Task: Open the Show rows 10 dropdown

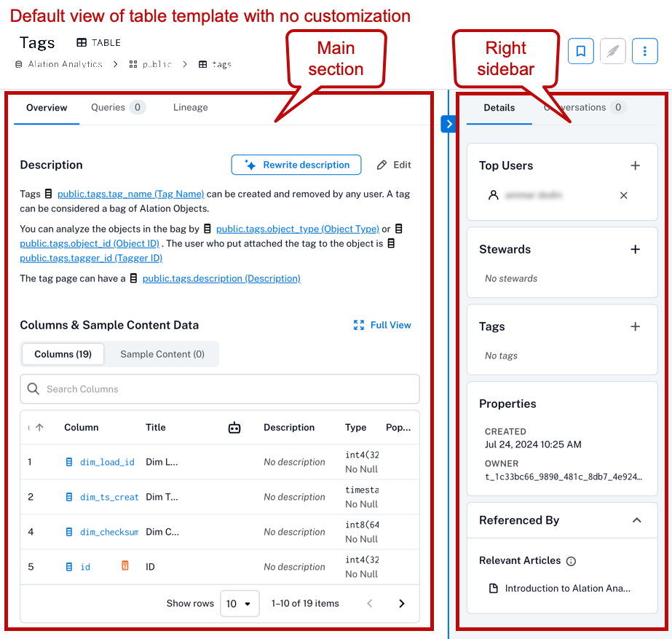Action: click(x=240, y=603)
